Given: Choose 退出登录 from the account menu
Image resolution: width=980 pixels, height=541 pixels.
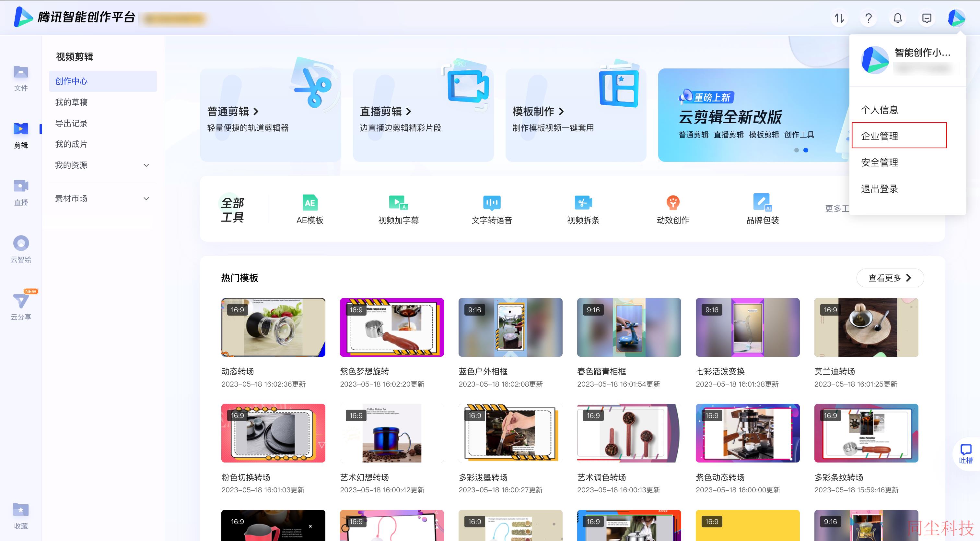Looking at the screenshot, I should click(879, 188).
